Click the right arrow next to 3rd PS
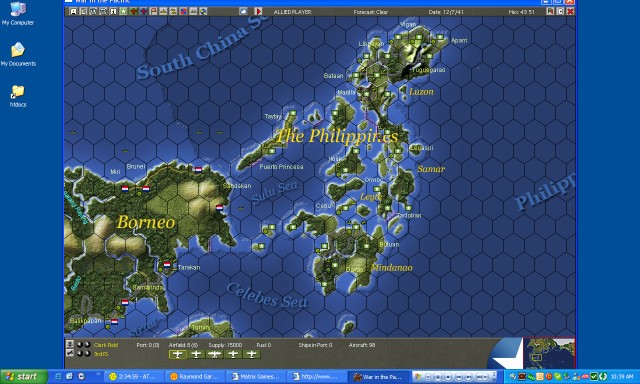The height and width of the screenshot is (384, 640). [87, 353]
